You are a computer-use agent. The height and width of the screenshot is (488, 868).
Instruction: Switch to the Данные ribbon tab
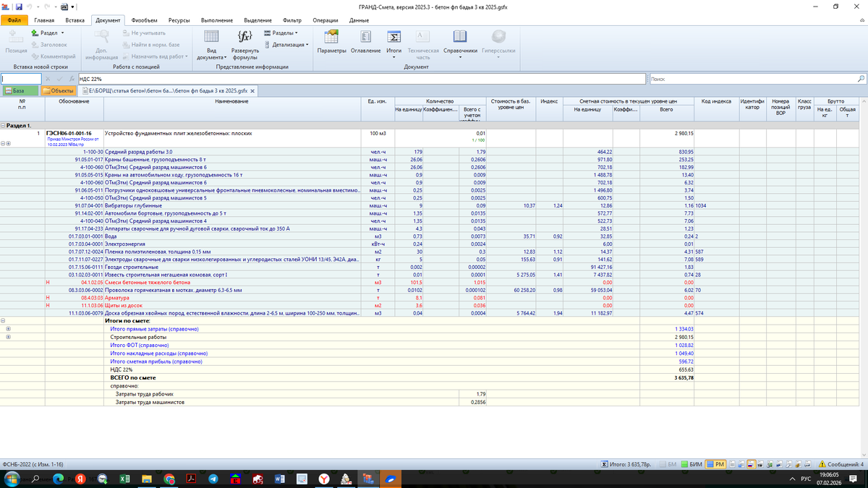tap(359, 21)
